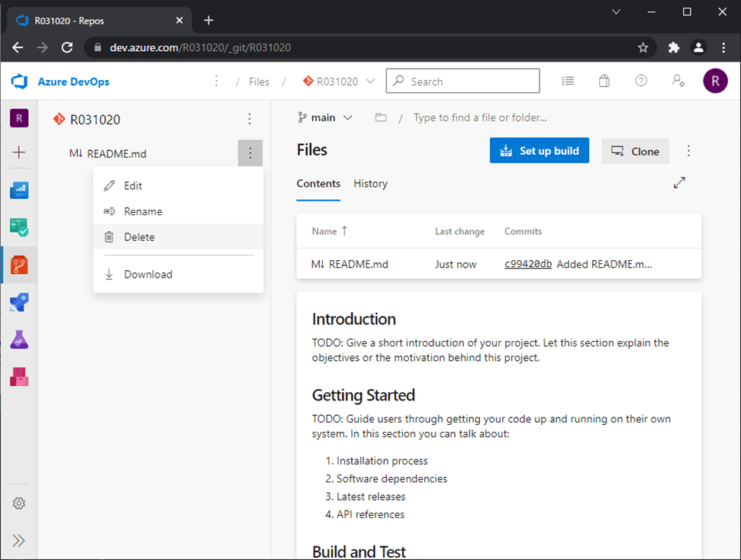Click the plus add-new icon in sidebar
Image resolution: width=741 pixels, height=560 pixels.
pos(19,152)
